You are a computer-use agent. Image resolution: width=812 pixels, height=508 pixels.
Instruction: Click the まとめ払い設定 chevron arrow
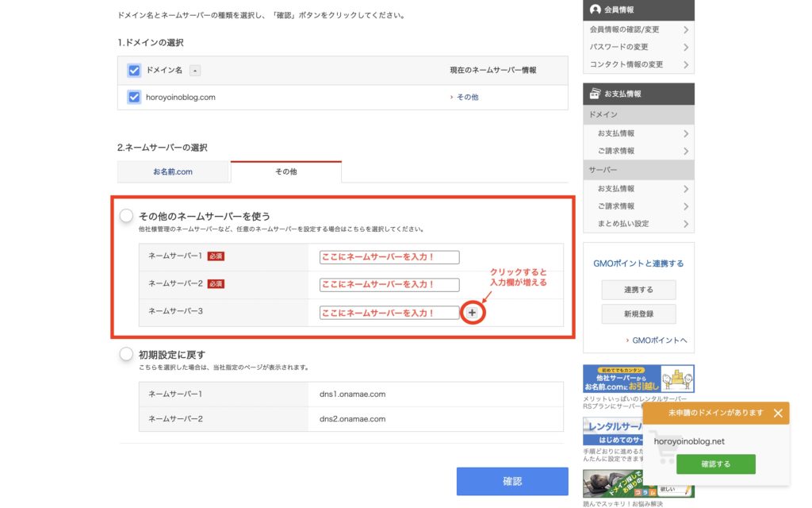click(686, 224)
